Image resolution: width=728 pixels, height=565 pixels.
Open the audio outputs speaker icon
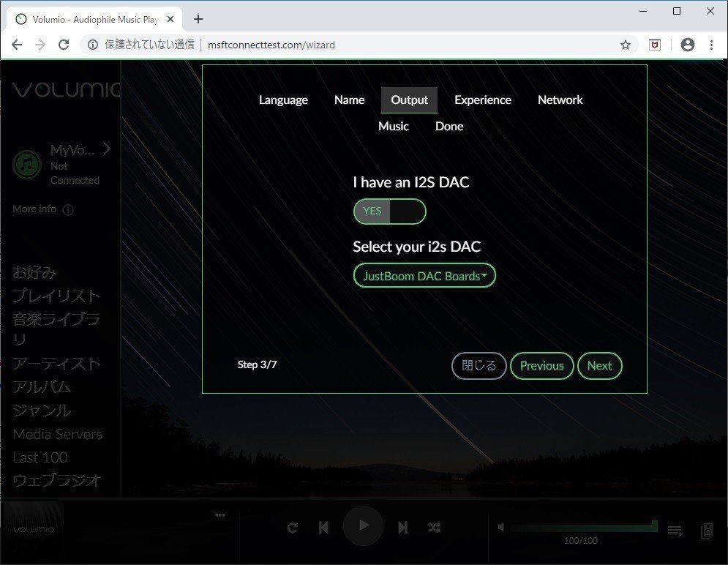pyautogui.click(x=707, y=531)
